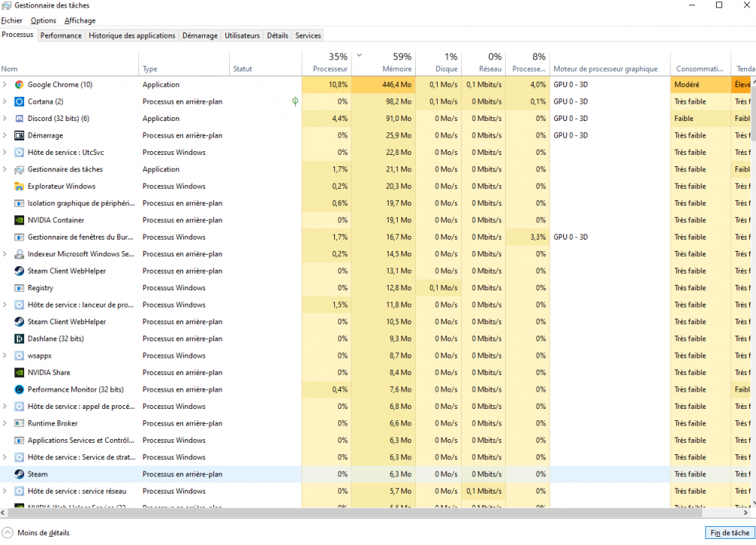
Task: Open the Fichier menu
Action: click(11, 20)
